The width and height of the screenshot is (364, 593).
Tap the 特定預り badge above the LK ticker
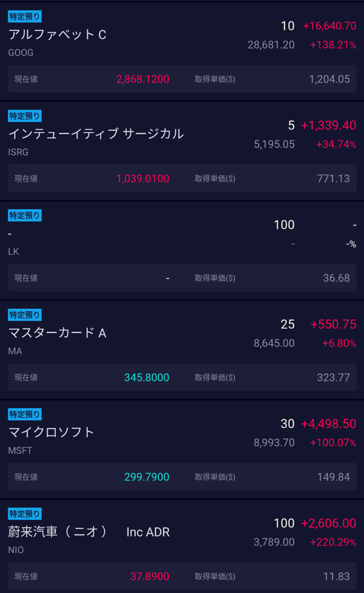tap(25, 215)
